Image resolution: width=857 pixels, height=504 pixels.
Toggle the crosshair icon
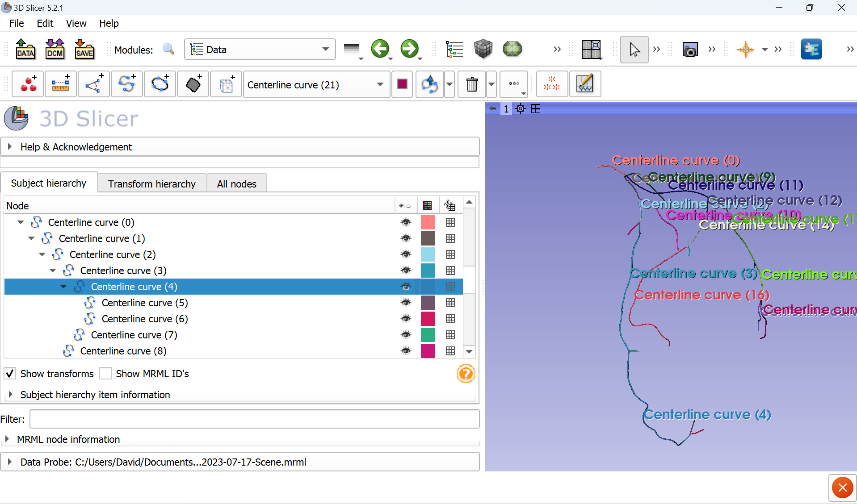click(x=745, y=50)
